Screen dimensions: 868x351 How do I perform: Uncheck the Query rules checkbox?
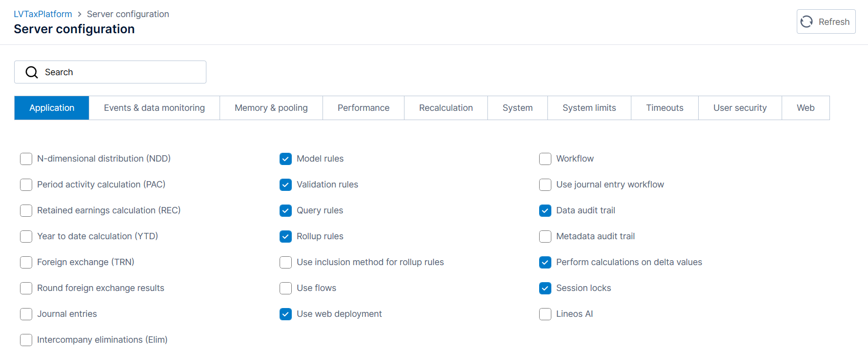click(286, 210)
